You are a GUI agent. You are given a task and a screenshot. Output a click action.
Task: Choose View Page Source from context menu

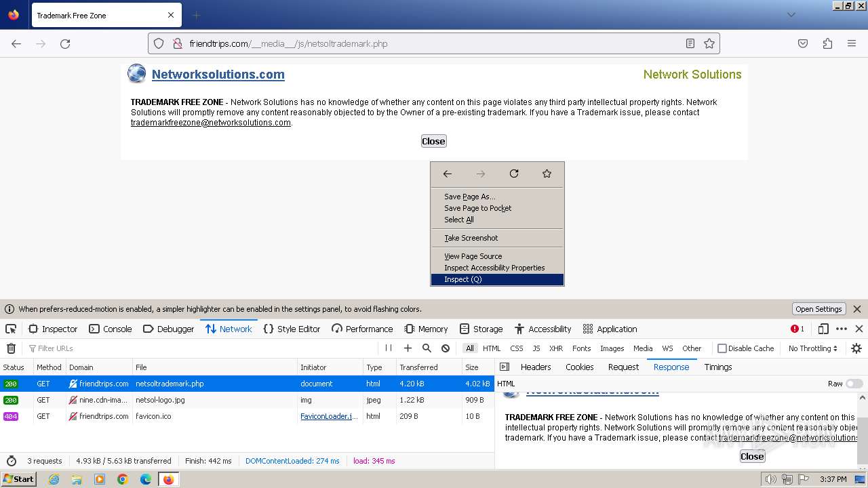497,256
